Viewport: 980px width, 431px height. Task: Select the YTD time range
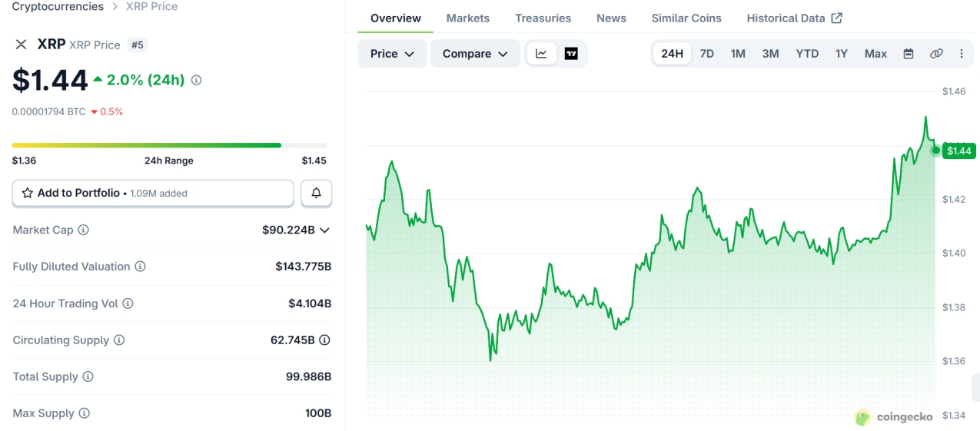807,54
